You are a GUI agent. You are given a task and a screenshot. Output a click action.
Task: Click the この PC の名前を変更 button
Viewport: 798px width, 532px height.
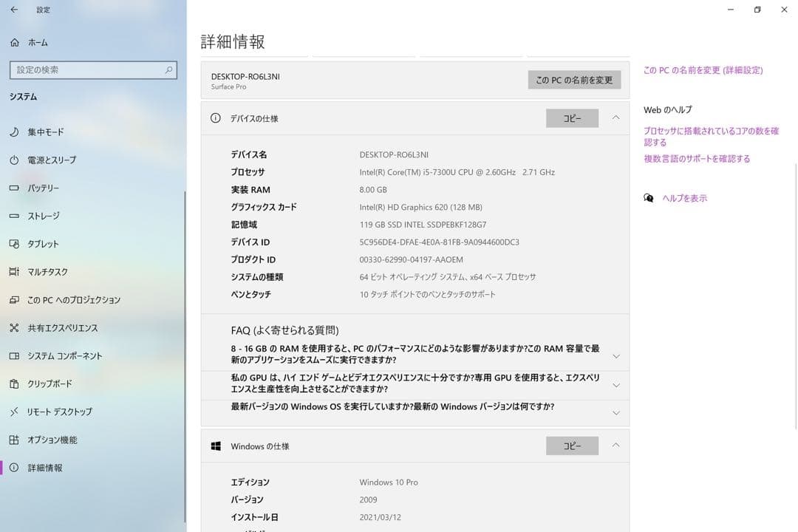574,79
